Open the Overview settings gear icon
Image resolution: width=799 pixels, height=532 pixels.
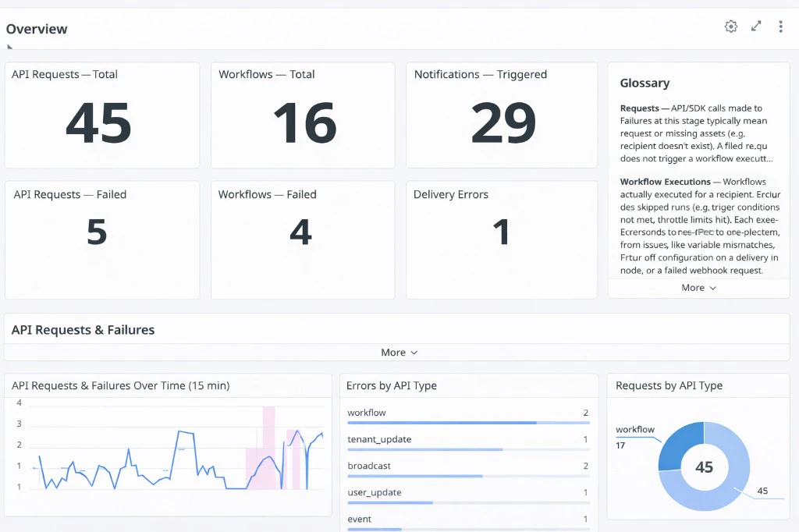(x=730, y=27)
